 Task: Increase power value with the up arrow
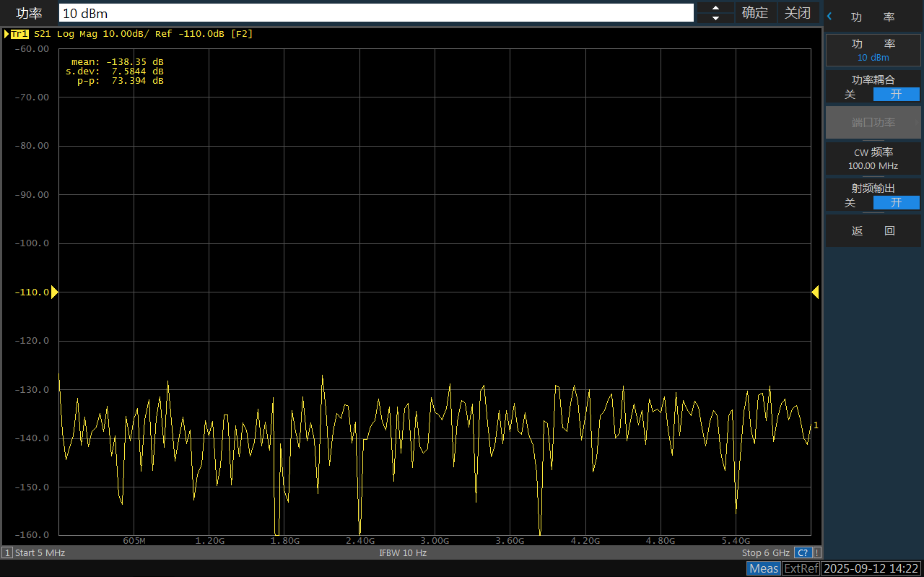pos(715,8)
